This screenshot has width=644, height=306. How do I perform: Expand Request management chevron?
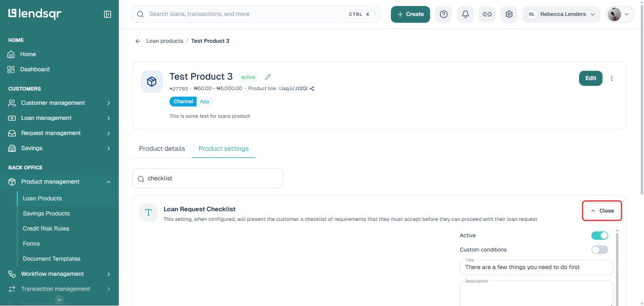109,133
